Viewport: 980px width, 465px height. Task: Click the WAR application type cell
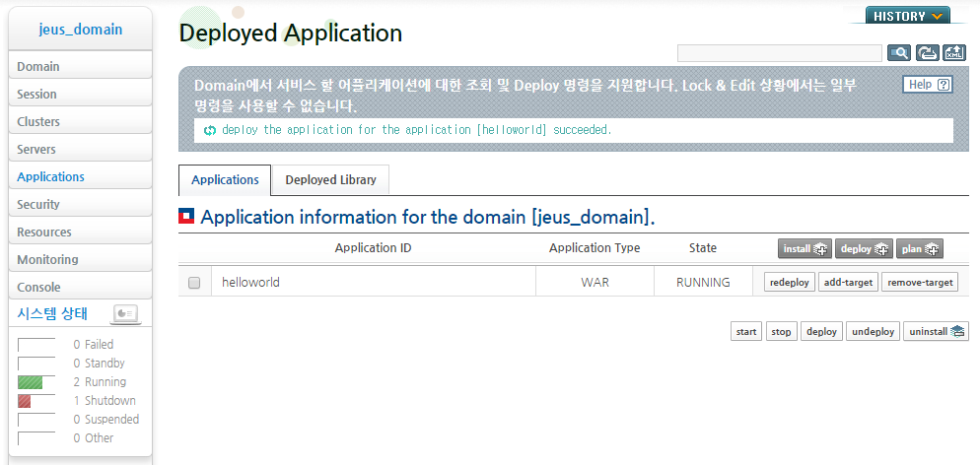pos(595,282)
